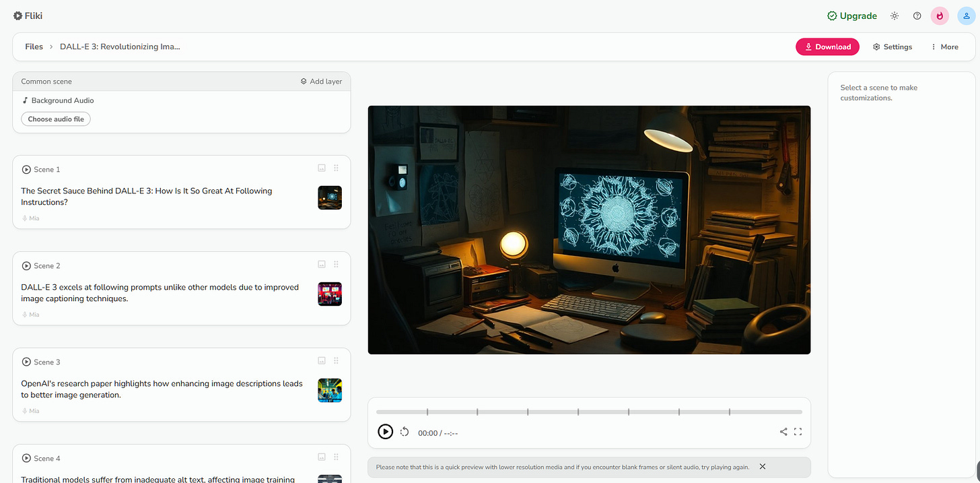Click the Upgrade link

852,15
